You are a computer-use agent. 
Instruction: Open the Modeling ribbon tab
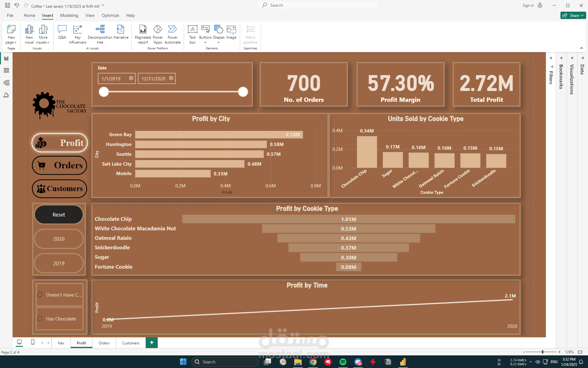click(x=69, y=15)
